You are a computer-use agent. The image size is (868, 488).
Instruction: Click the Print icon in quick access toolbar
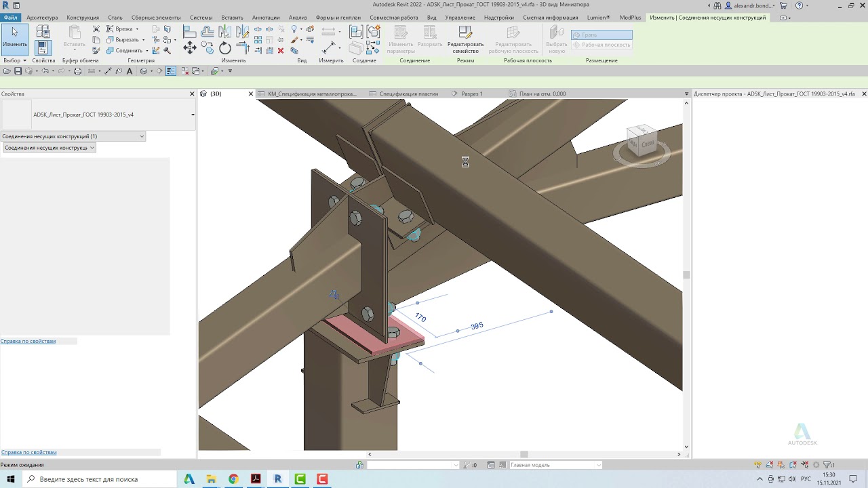(78, 71)
